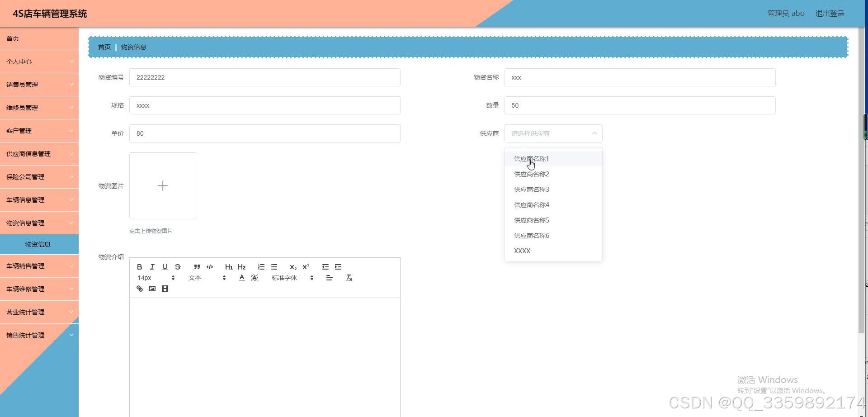The width and height of the screenshot is (868, 417).
Task: Create a bulleted list
Action: coord(274,267)
